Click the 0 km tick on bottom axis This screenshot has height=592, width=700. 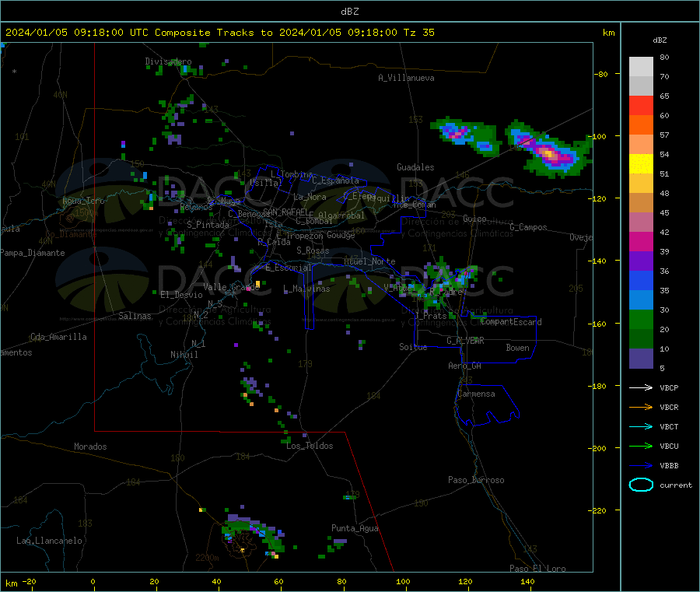[93, 581]
